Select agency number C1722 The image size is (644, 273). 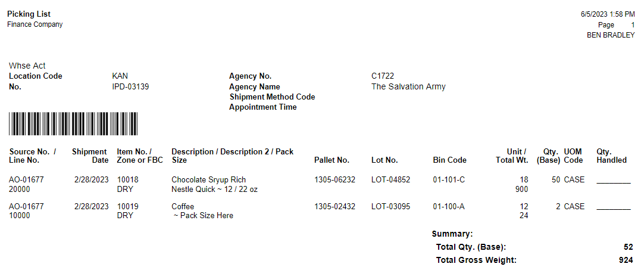[x=383, y=76]
